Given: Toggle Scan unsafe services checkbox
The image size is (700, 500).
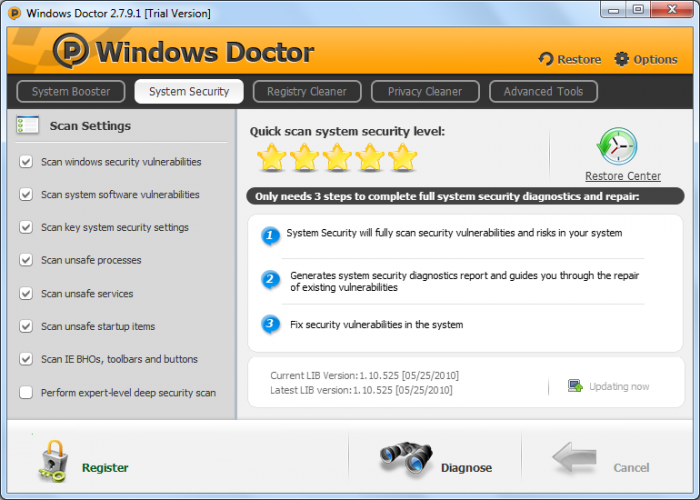Looking at the screenshot, I should coord(26,293).
